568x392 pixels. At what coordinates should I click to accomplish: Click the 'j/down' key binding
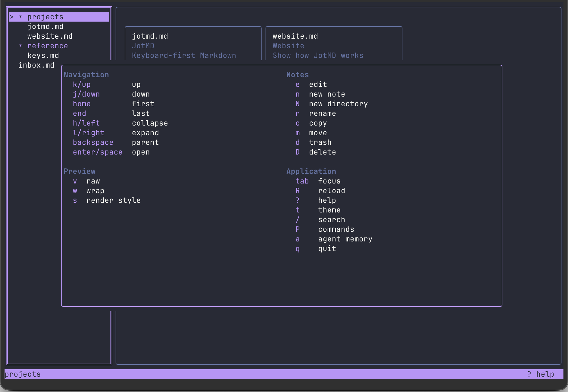86,94
